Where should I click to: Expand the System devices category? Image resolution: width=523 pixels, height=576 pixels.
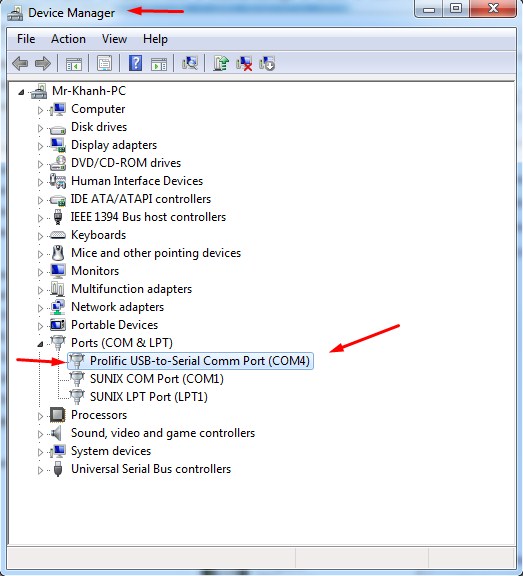click(40, 452)
